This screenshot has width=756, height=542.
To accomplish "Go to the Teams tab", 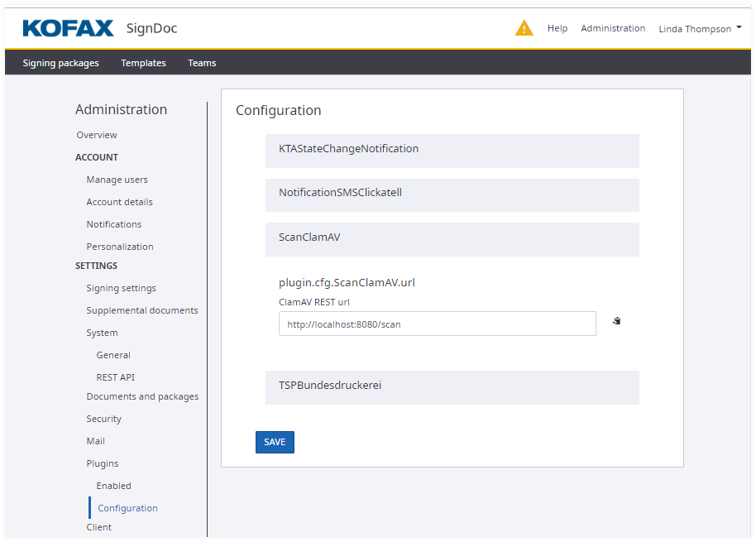I will tap(202, 63).
